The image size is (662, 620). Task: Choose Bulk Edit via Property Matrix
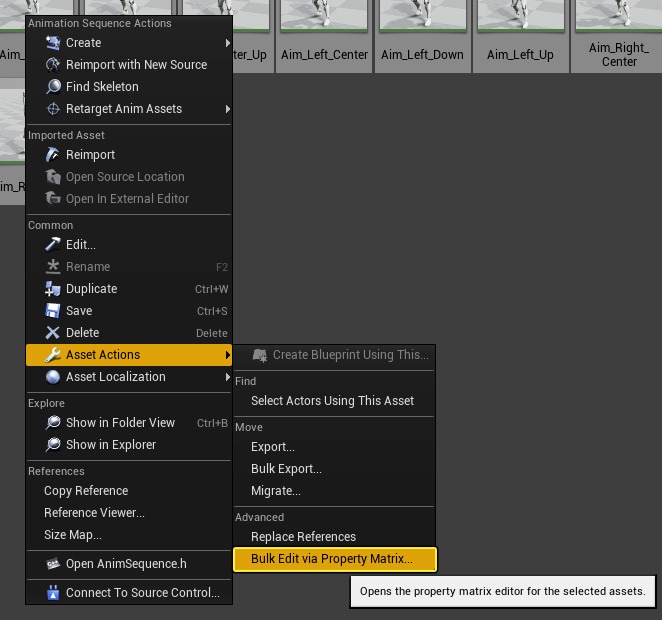tap(331, 559)
